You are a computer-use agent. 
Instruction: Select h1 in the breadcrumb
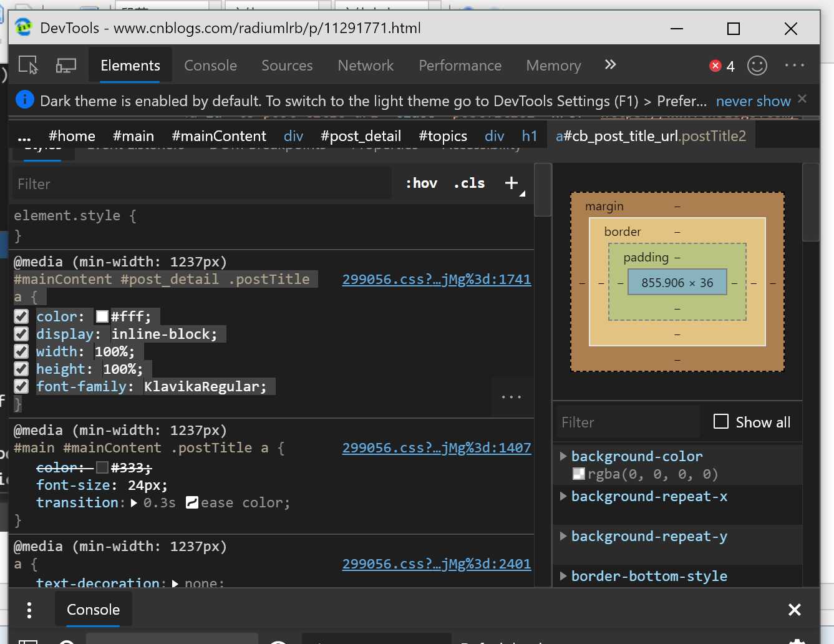coord(530,136)
